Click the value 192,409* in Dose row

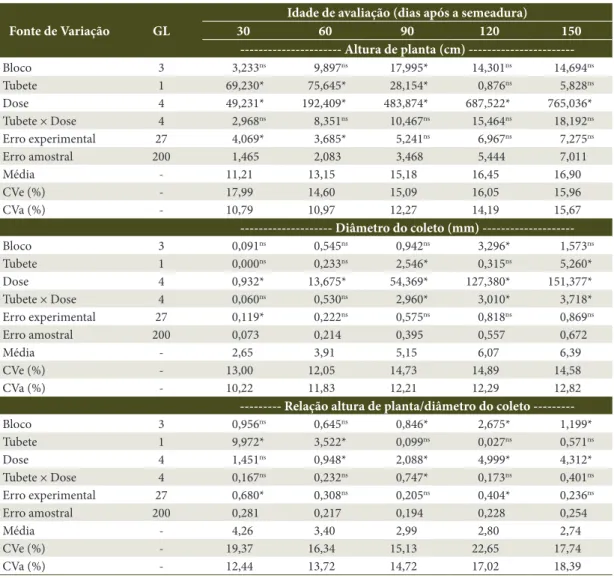tap(324, 103)
